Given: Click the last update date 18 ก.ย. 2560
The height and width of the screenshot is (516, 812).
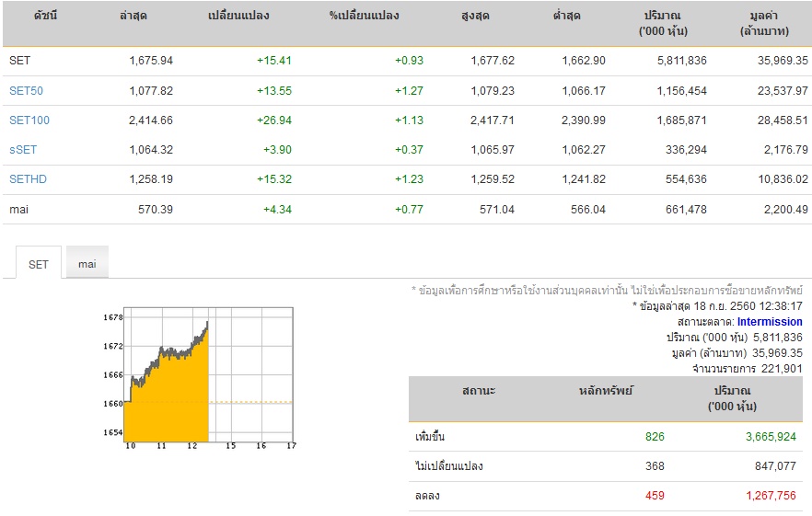Looking at the screenshot, I should tap(725, 306).
